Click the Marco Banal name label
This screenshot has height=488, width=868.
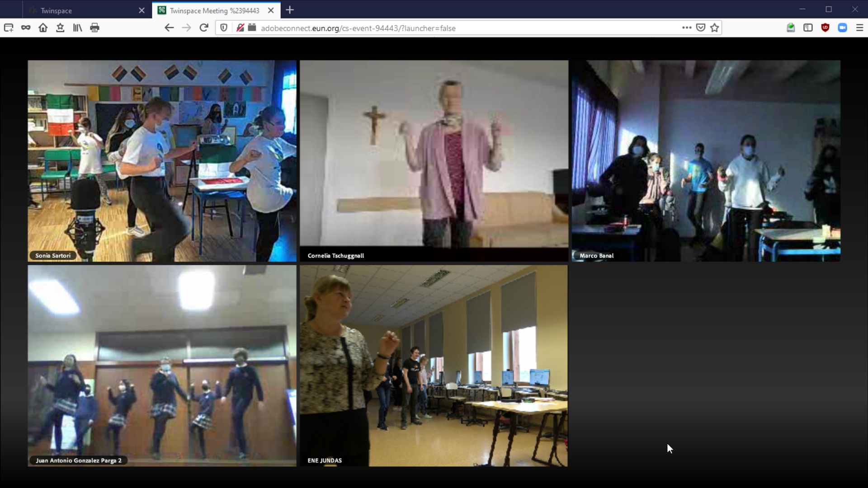coord(597,256)
